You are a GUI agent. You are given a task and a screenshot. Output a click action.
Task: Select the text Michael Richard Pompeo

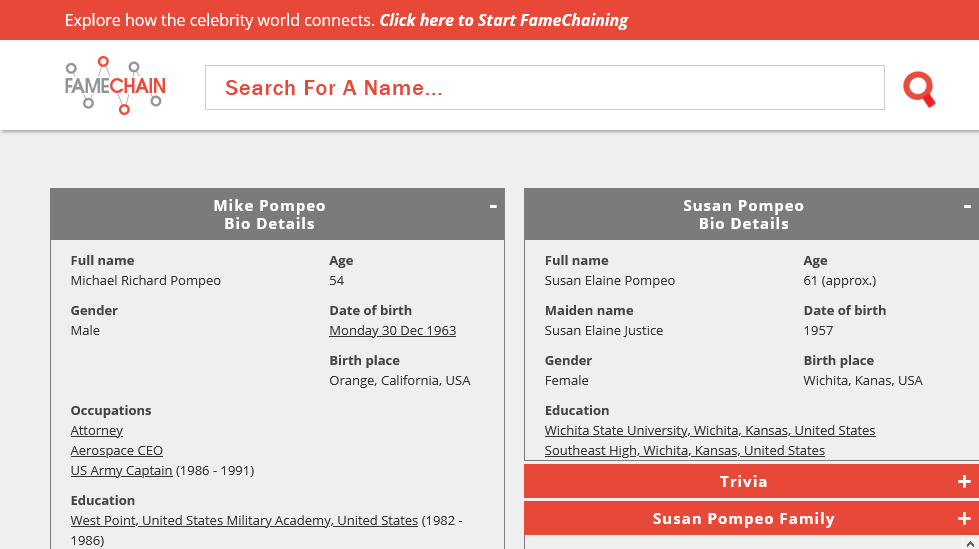145,280
